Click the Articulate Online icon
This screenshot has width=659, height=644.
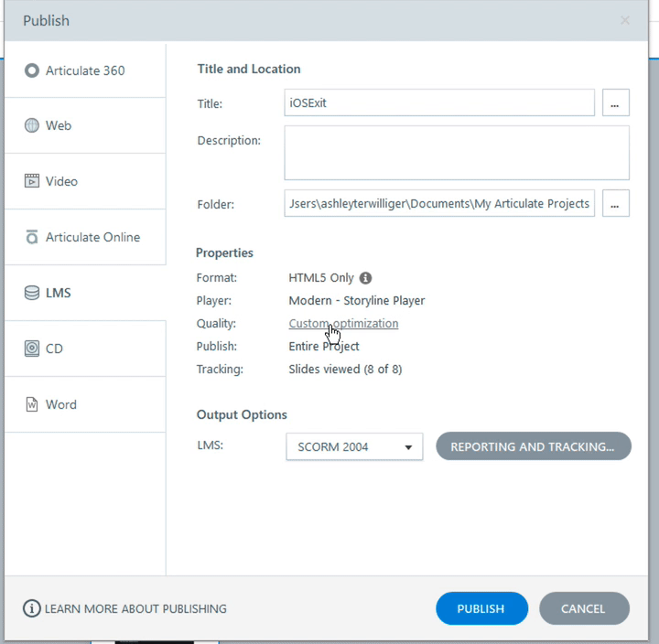pos(32,237)
